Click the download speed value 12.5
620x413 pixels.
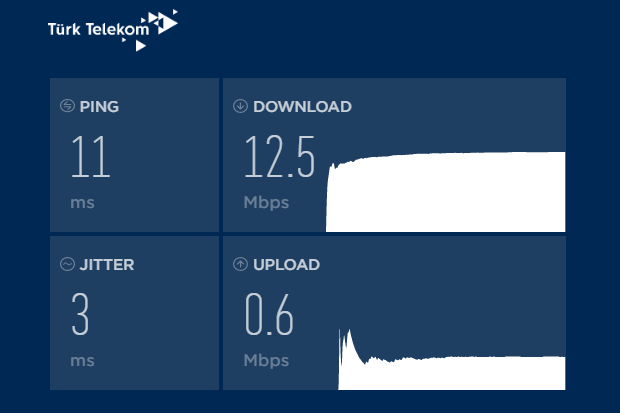coord(280,156)
